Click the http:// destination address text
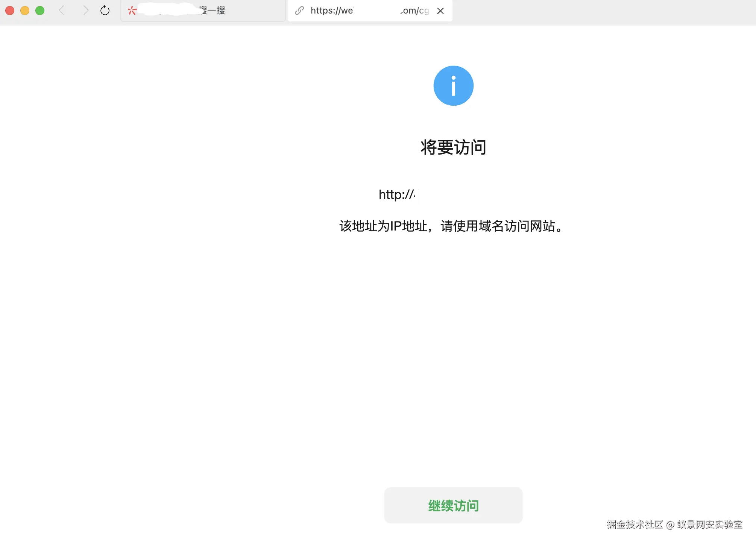Image resolution: width=756 pixels, height=543 pixels. click(x=397, y=195)
